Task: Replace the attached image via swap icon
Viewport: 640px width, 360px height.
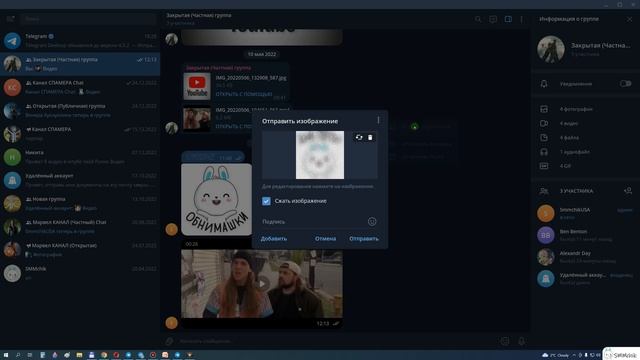Action: point(359,138)
